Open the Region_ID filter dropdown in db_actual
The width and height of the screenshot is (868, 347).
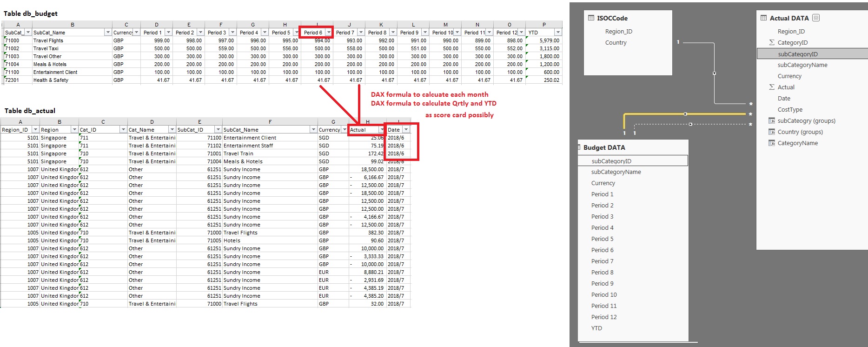coord(35,130)
